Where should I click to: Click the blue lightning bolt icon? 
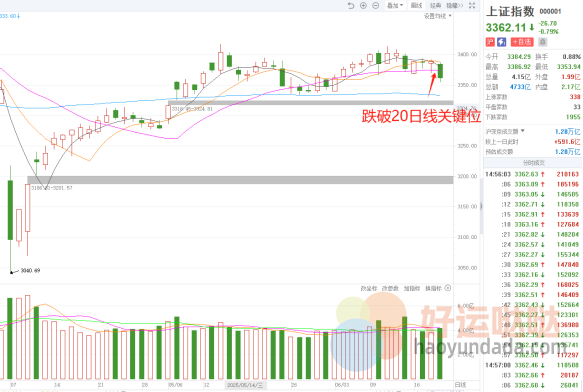click(x=502, y=42)
